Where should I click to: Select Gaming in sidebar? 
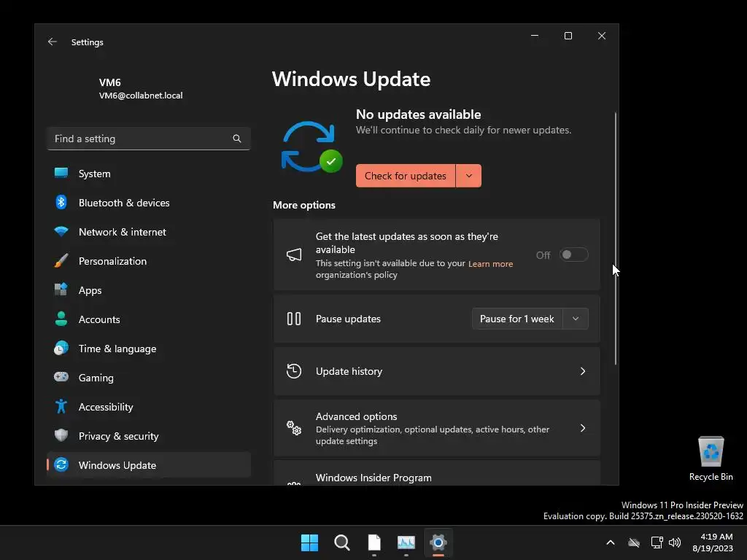[149, 378]
